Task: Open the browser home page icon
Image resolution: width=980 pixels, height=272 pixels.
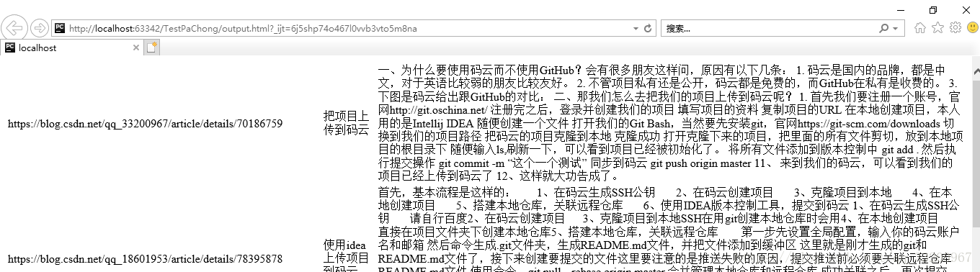Action: (x=919, y=28)
